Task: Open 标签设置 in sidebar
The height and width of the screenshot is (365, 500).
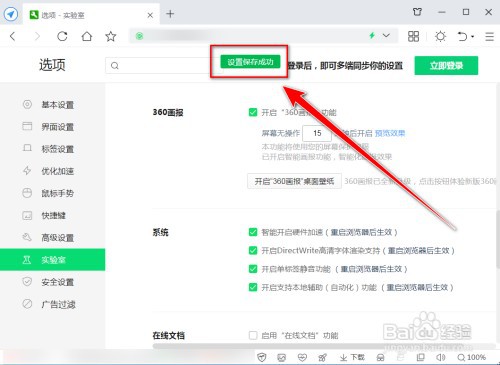Action: point(52,149)
